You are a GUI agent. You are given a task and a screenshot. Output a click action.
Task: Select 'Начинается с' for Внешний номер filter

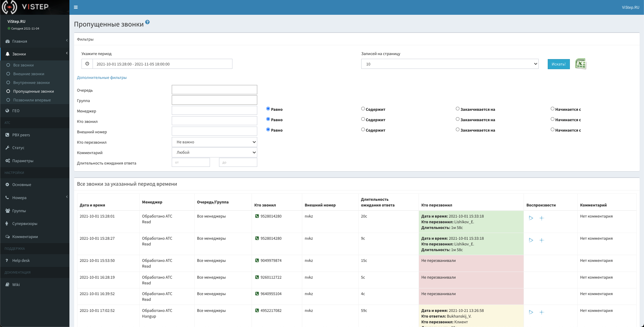tap(552, 130)
